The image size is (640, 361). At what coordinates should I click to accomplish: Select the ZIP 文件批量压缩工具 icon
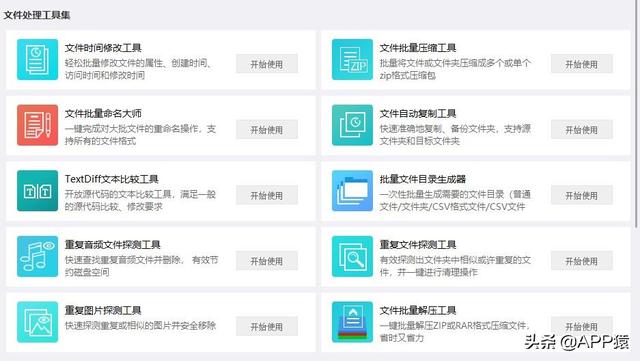pyautogui.click(x=352, y=60)
